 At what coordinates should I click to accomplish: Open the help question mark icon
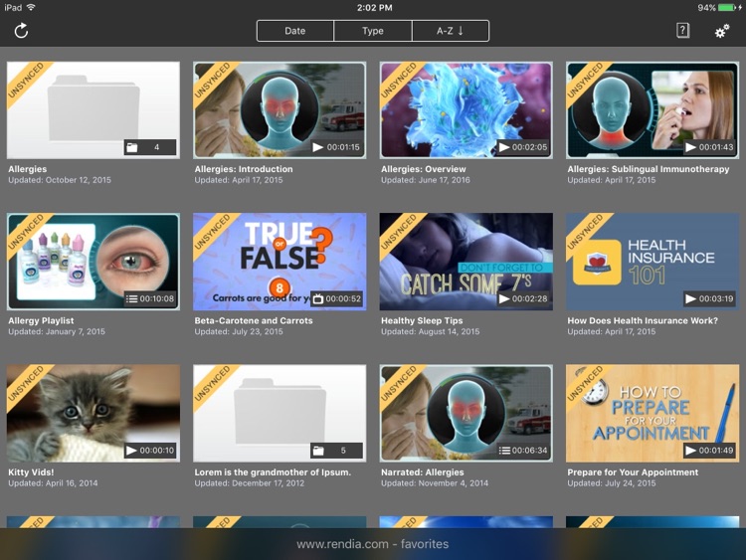(682, 31)
